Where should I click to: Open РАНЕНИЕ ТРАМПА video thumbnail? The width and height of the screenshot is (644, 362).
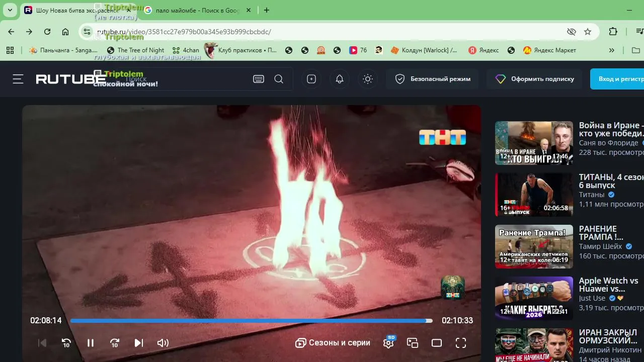click(534, 246)
